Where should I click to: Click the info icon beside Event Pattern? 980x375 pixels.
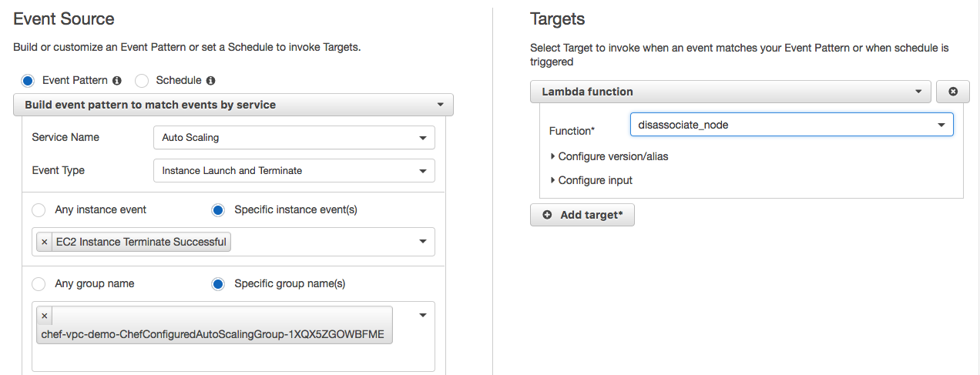[x=117, y=80]
